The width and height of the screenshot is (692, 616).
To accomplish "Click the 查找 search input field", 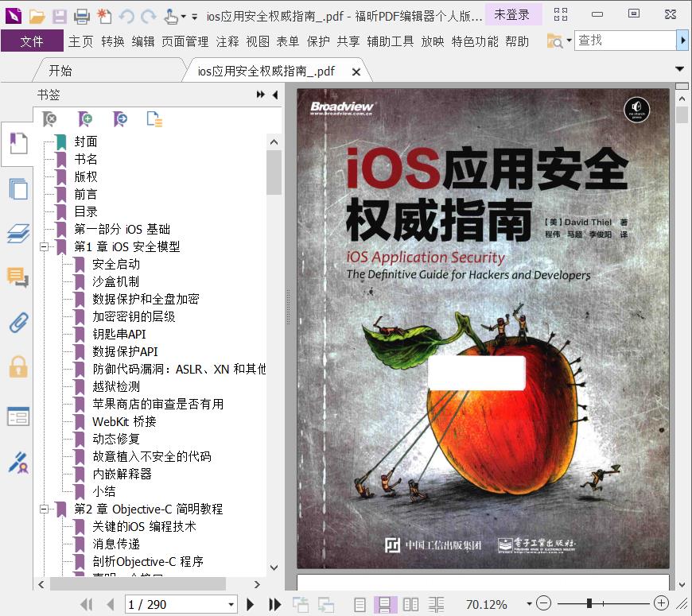I will point(625,41).
